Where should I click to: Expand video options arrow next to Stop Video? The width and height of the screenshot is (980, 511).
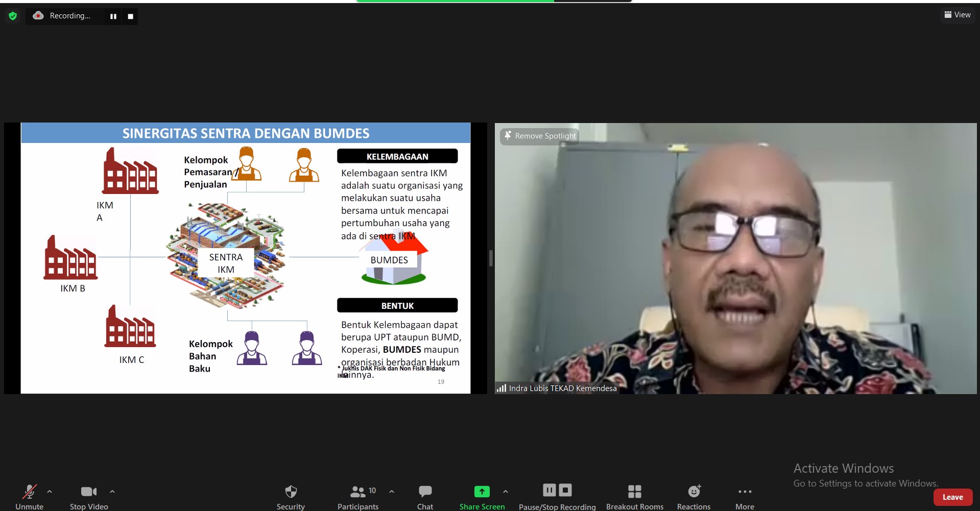coord(112,492)
